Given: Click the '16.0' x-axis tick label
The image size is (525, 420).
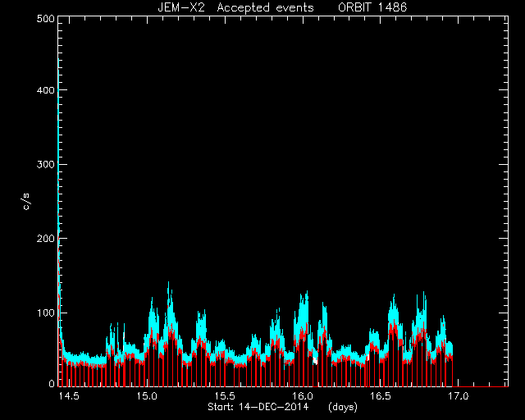Looking at the screenshot, I should (x=303, y=396).
